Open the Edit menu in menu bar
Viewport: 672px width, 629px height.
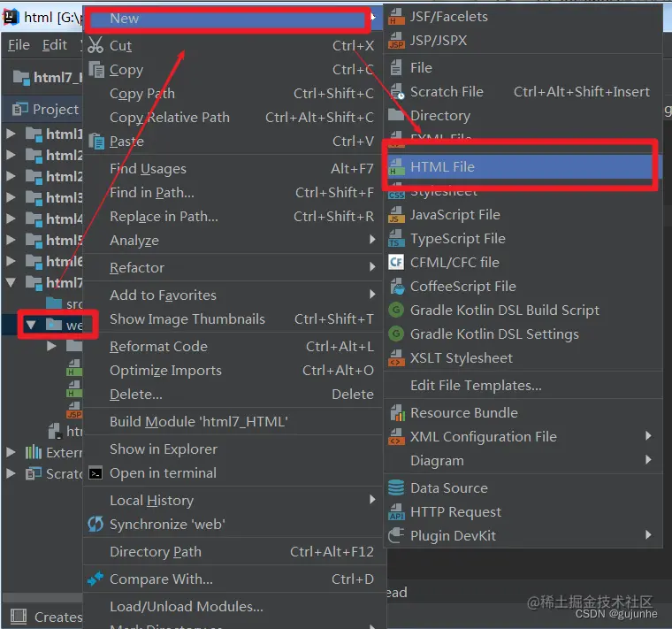pyautogui.click(x=55, y=45)
